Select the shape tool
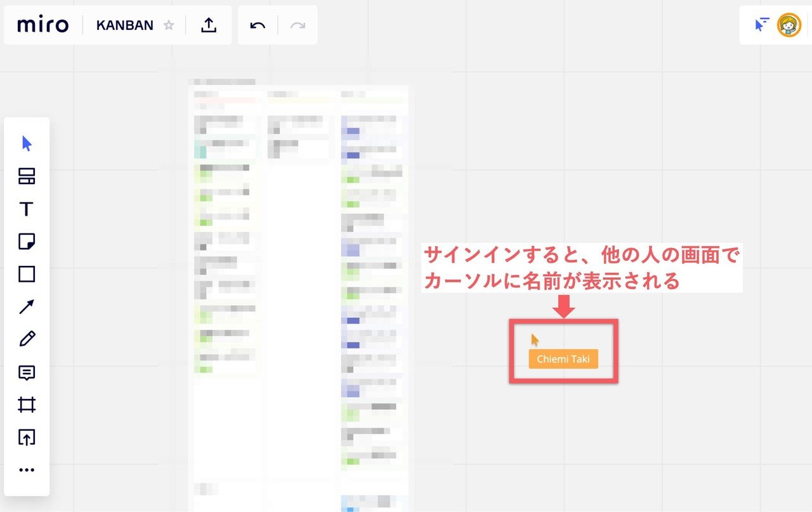This screenshot has width=812, height=512. tap(26, 274)
